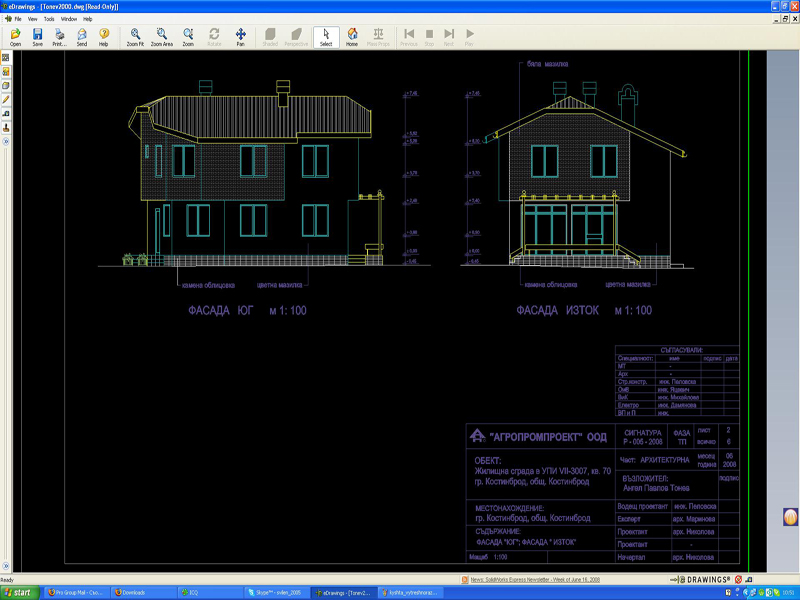Click the Windows Start button
The width and height of the screenshot is (800, 600).
[x=18, y=592]
